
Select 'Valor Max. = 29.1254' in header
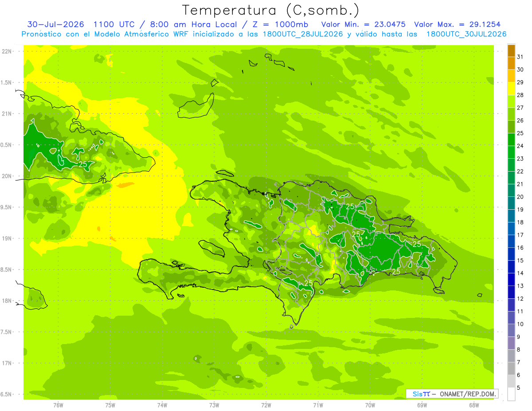[x=457, y=24]
